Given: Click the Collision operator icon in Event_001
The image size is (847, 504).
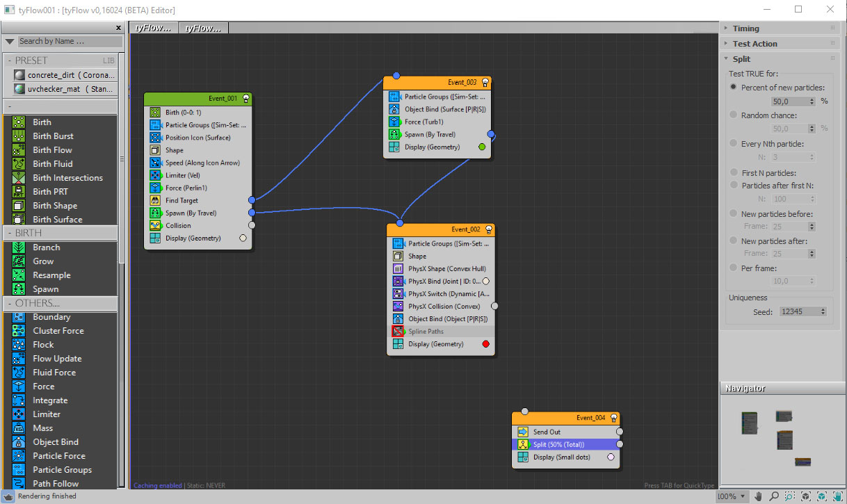Looking at the screenshot, I should 155,225.
